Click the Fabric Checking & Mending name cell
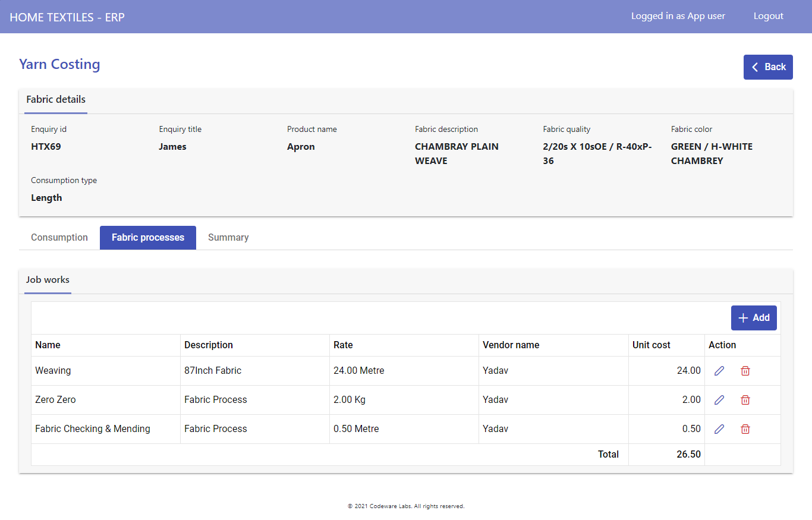 pos(106,429)
